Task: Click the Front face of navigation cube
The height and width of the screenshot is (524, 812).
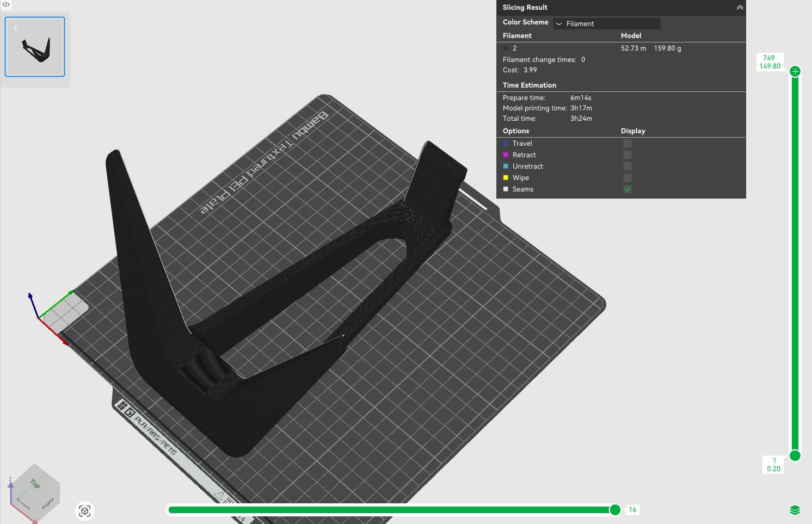Action: pyautogui.click(x=23, y=503)
